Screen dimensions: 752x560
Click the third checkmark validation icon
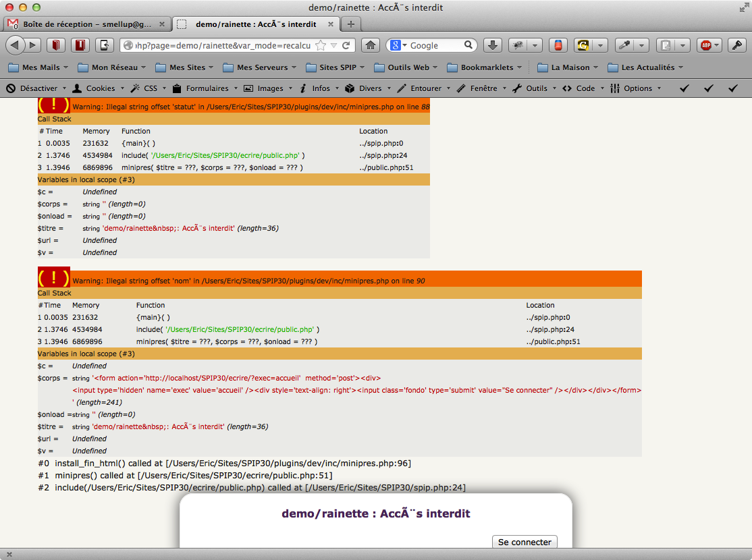point(733,88)
